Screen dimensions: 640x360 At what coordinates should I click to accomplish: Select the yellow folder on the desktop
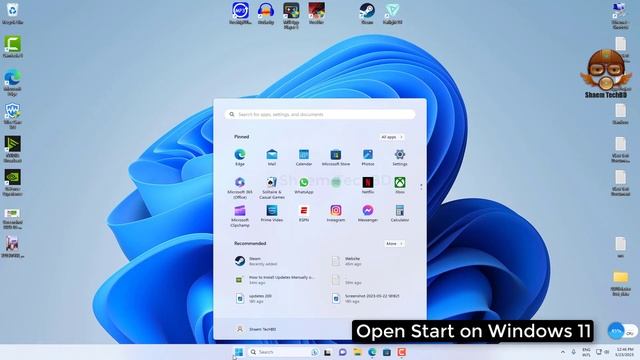click(620, 283)
